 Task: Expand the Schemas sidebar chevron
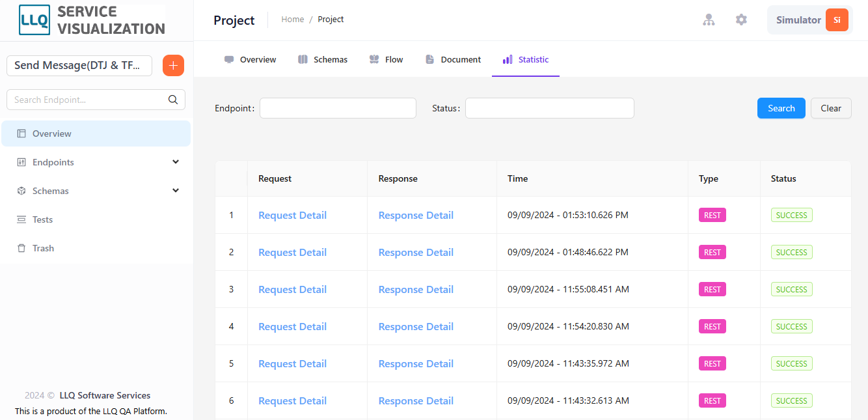tap(176, 191)
